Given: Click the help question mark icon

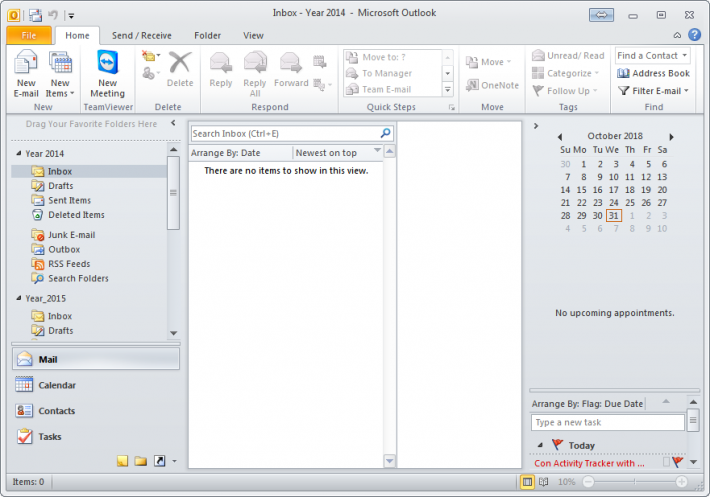Looking at the screenshot, I should [695, 35].
